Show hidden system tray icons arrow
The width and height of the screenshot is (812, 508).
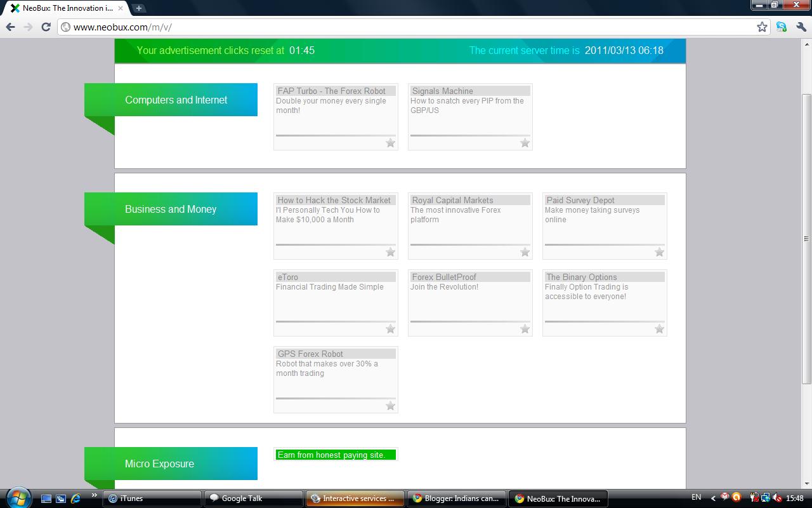(x=713, y=498)
